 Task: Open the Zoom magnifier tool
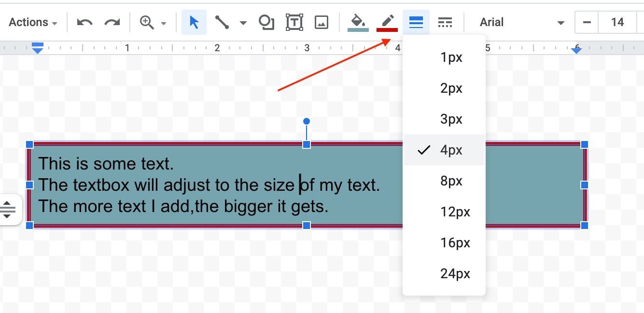coord(147,23)
